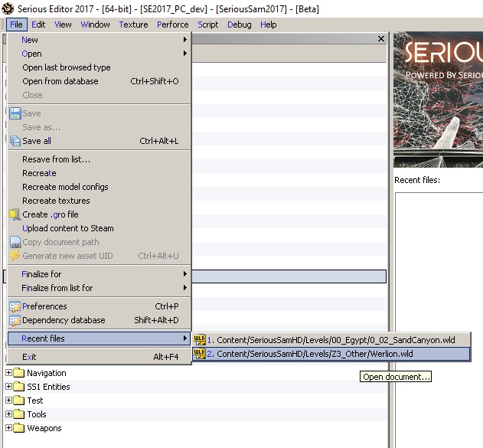Expand the Weapons tree node

click(8, 428)
